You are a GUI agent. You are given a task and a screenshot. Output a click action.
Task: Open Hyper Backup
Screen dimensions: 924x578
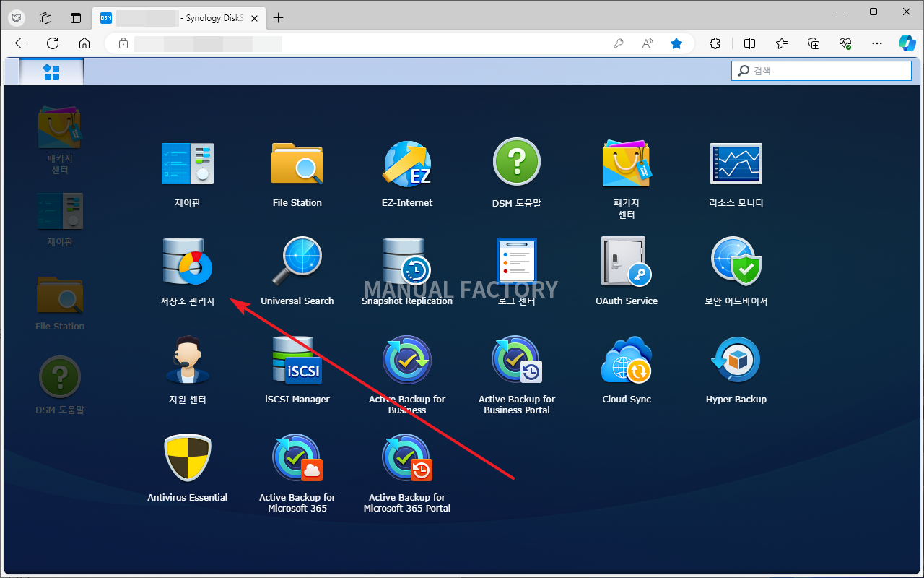736,359
